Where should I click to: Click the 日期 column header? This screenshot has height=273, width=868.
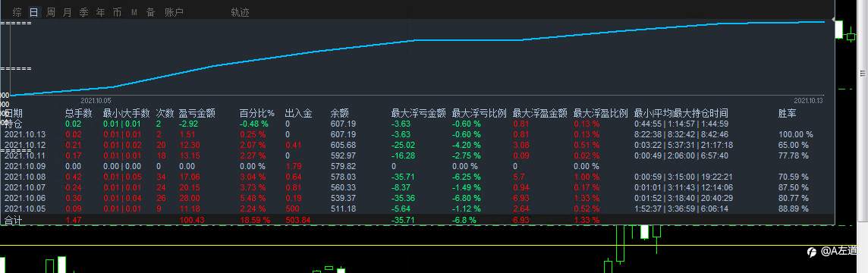pyautogui.click(x=14, y=114)
